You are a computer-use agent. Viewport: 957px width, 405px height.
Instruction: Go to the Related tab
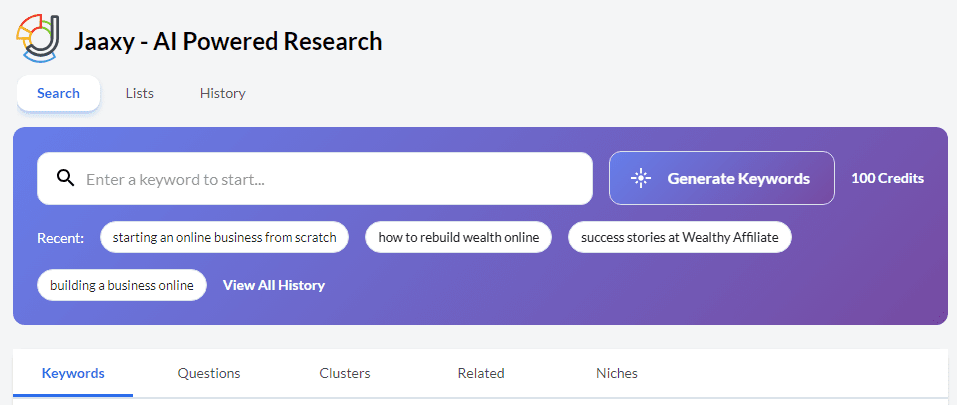point(481,373)
